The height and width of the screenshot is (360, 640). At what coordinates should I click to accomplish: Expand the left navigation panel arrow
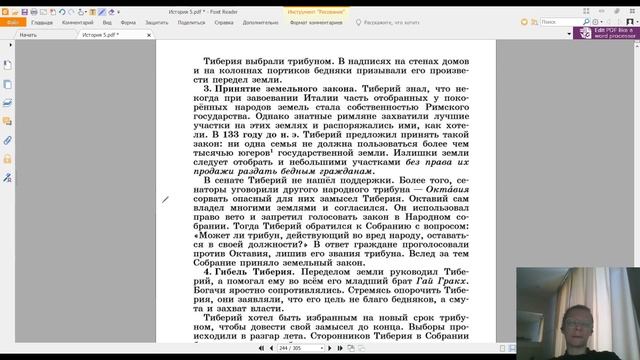coord(11,45)
